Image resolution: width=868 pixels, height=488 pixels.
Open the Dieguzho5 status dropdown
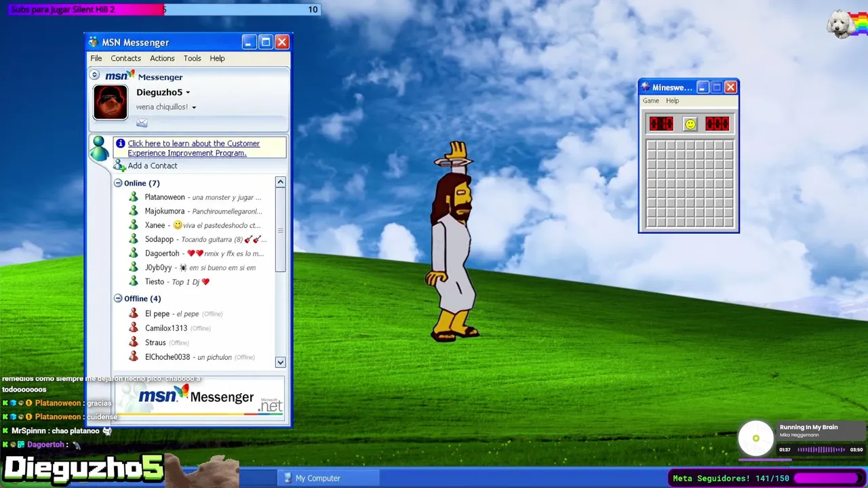[x=188, y=93]
